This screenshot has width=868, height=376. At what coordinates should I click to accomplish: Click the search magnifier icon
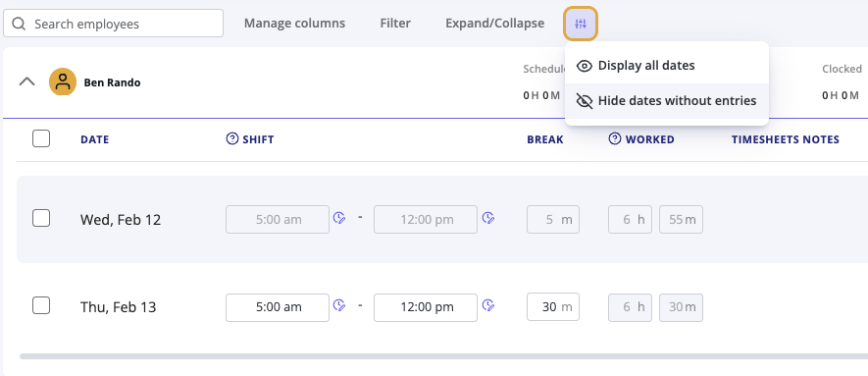tap(19, 24)
